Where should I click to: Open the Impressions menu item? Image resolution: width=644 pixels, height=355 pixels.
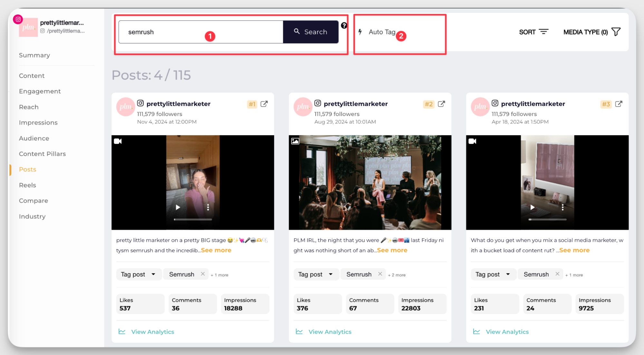point(38,122)
